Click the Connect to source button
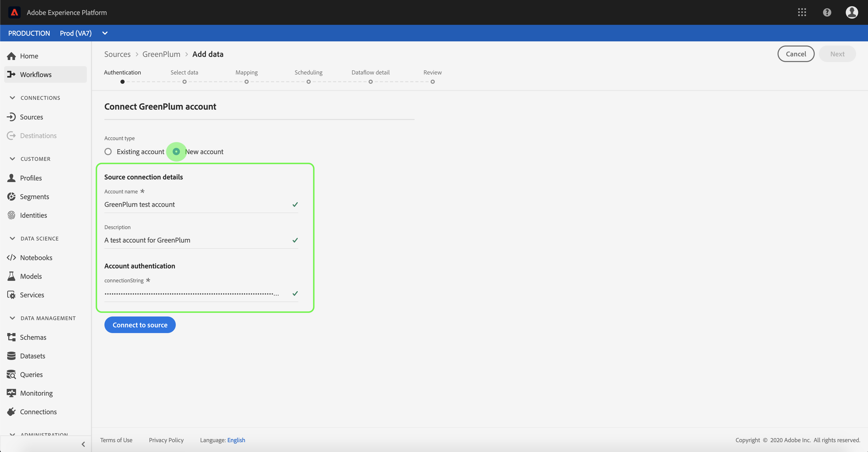The width and height of the screenshot is (868, 452). click(x=140, y=325)
